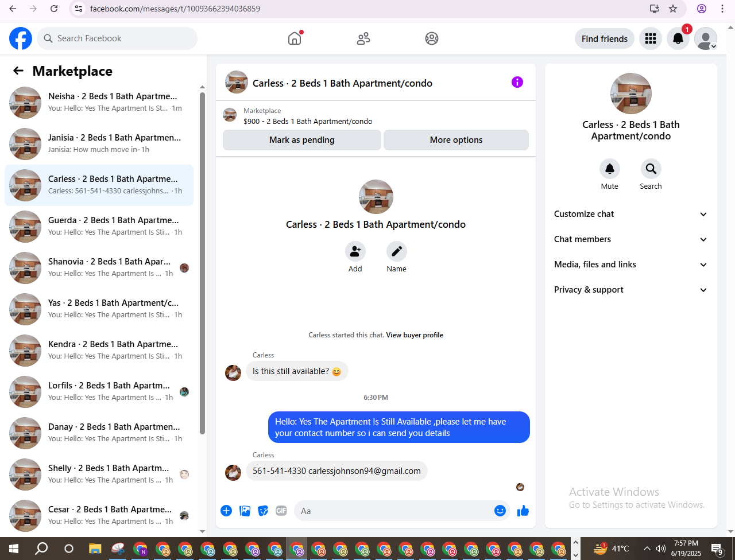This screenshot has width=735, height=560.
Task: Click the install app icon in address bar
Action: tap(654, 9)
